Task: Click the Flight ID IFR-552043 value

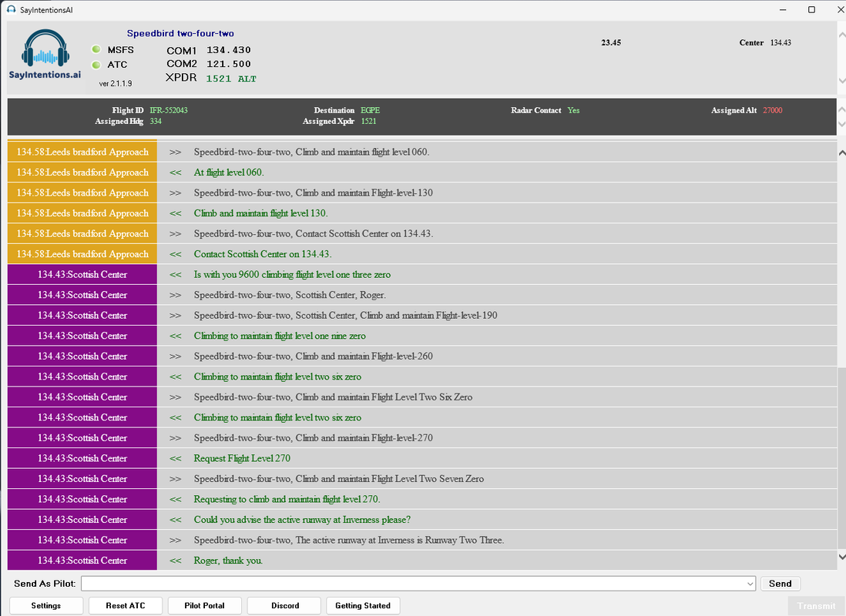Action: [x=169, y=111]
